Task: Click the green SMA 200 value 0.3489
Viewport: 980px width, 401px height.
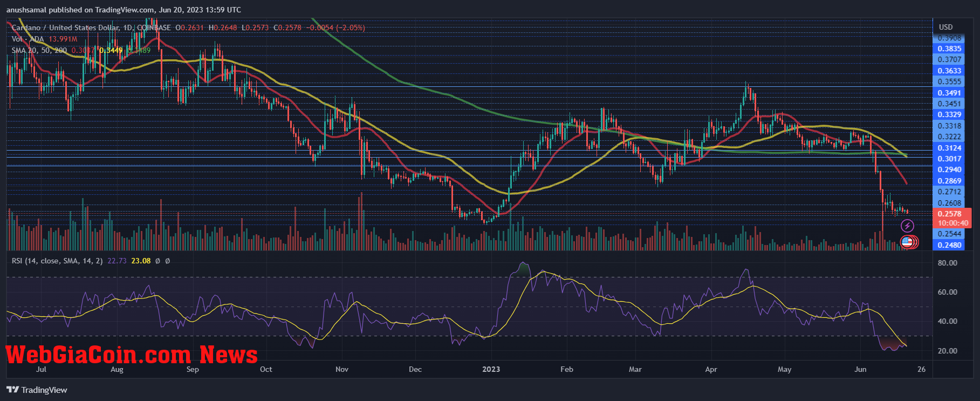Action: coord(139,50)
